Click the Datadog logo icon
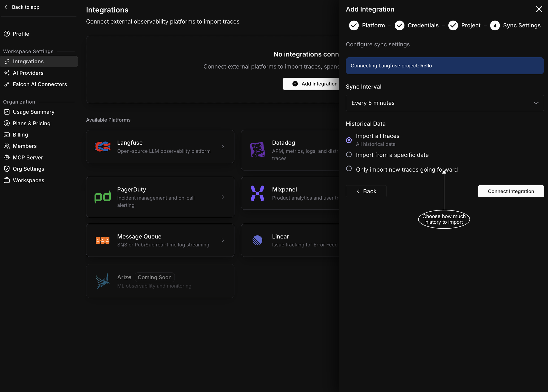Viewport: 548px width, 392px height. [257, 150]
